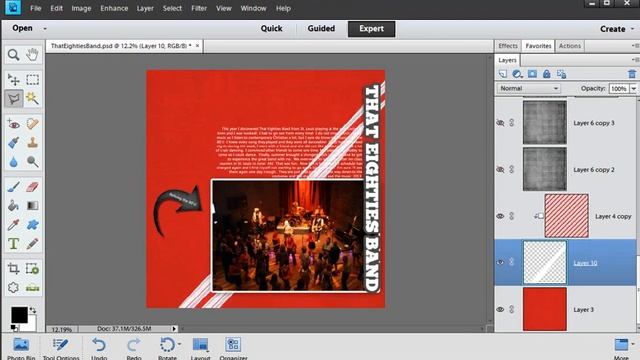Select the Color Picker eyedropper tool
640x360 pixels.
[x=13, y=224]
